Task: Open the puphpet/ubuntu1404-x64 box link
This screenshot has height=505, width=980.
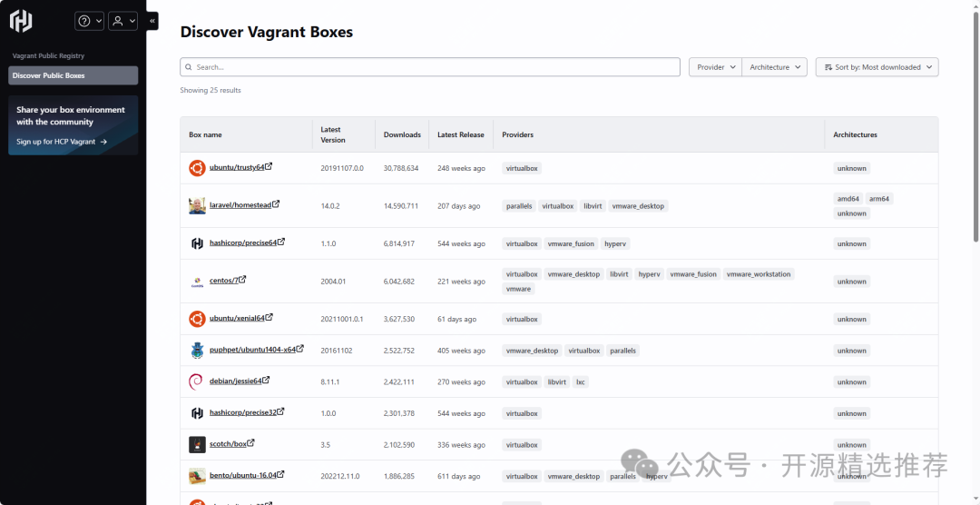Action: coord(252,350)
